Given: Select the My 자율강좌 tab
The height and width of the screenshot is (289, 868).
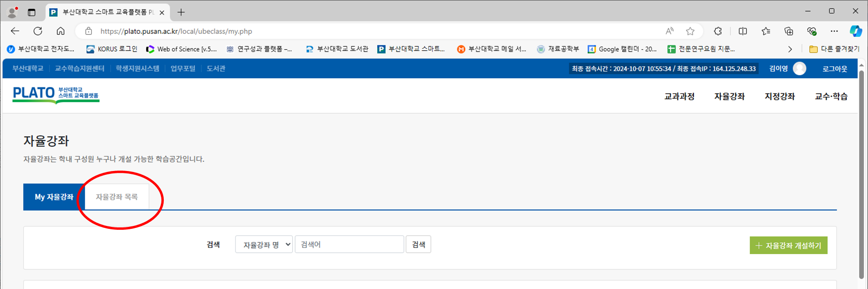Looking at the screenshot, I should [x=54, y=197].
